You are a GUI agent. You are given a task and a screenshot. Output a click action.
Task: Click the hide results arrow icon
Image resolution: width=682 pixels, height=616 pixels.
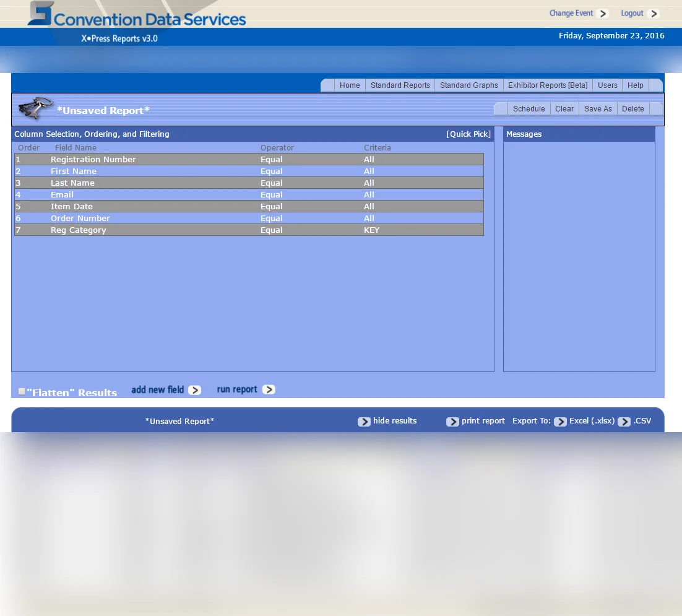[x=364, y=422]
